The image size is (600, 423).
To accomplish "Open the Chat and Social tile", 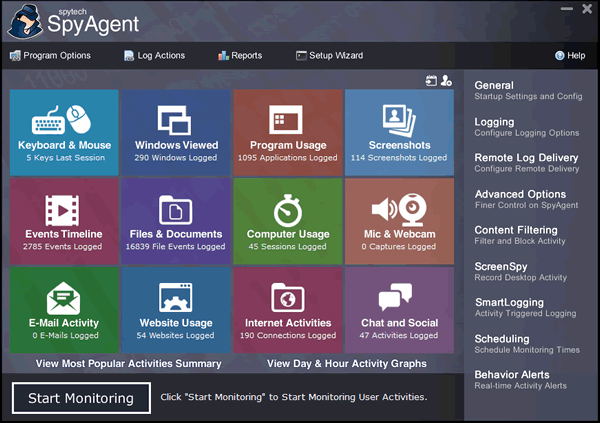I will (x=399, y=310).
